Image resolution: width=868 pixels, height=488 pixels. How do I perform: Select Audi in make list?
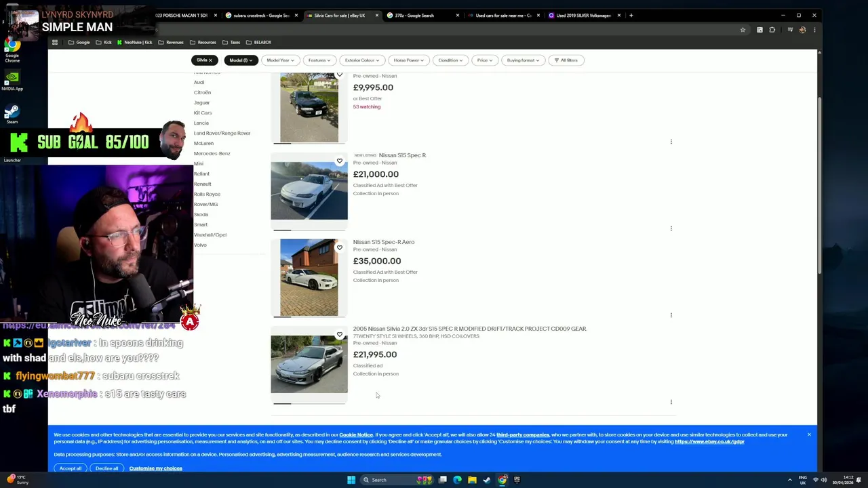[x=199, y=82]
